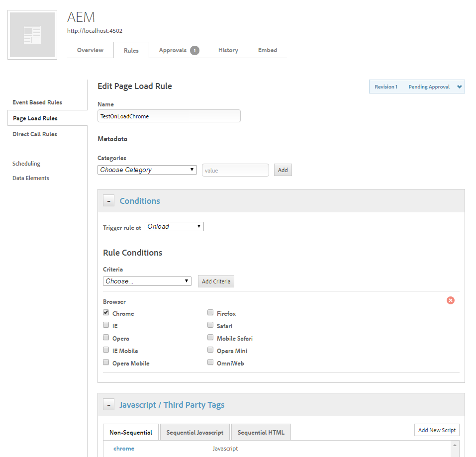This screenshot has width=476, height=457.
Task: Tick the Opera Mini checkbox
Action: (210, 350)
